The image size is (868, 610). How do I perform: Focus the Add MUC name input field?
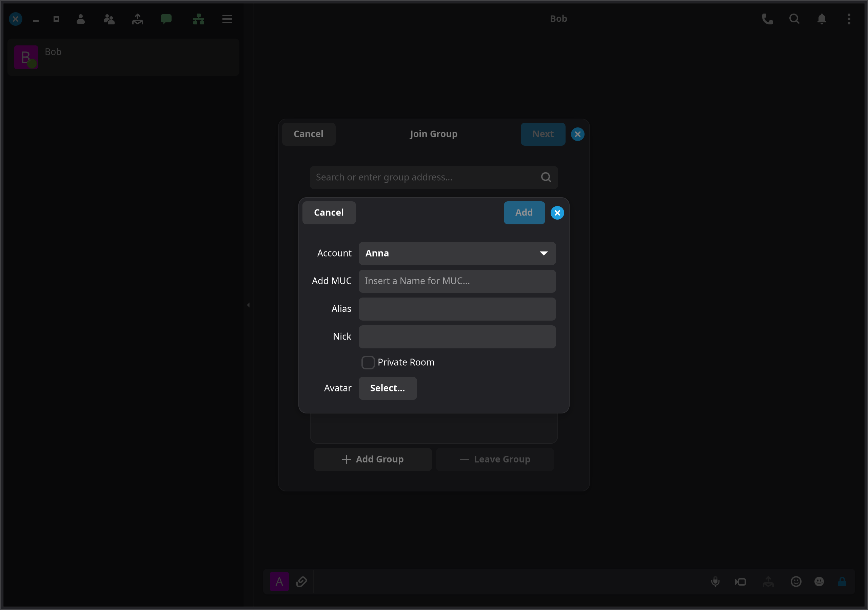pos(457,281)
